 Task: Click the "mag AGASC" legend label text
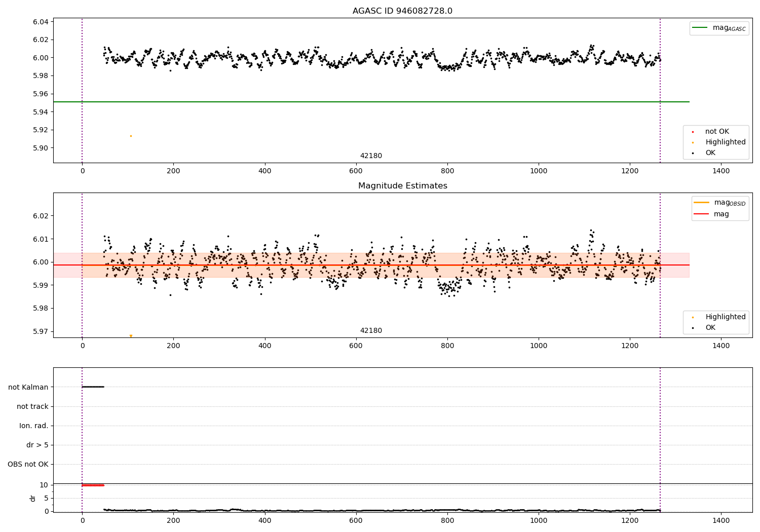click(729, 28)
